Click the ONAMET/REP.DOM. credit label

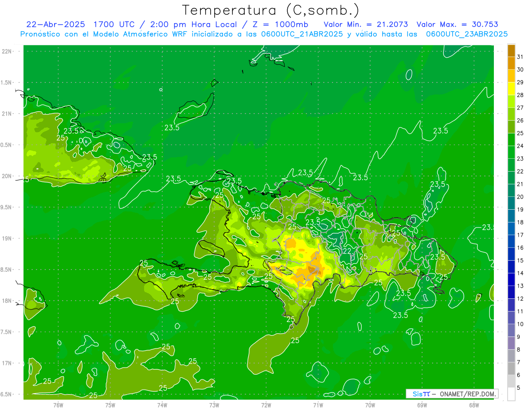468,394
